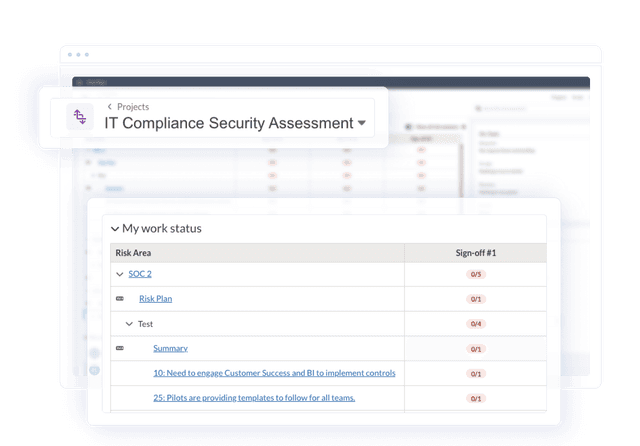Go back using the Projects chevron
640x446 pixels.
point(109,107)
